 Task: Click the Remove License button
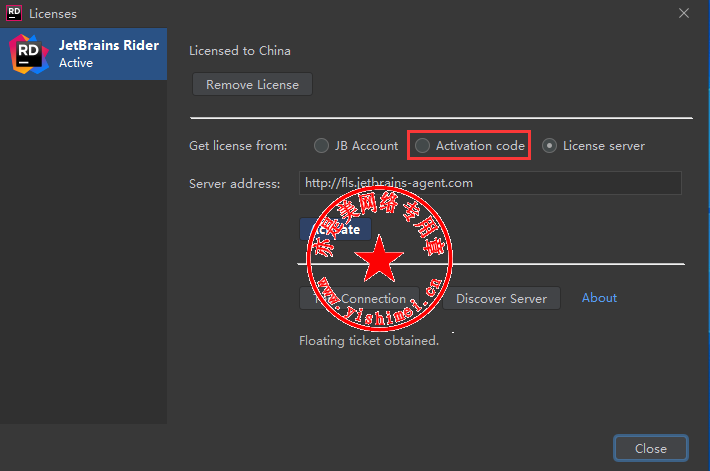click(x=252, y=85)
